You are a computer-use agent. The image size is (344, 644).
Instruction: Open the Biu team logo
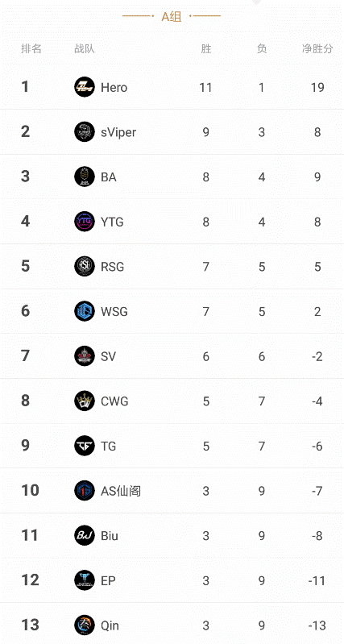pyautogui.click(x=85, y=535)
